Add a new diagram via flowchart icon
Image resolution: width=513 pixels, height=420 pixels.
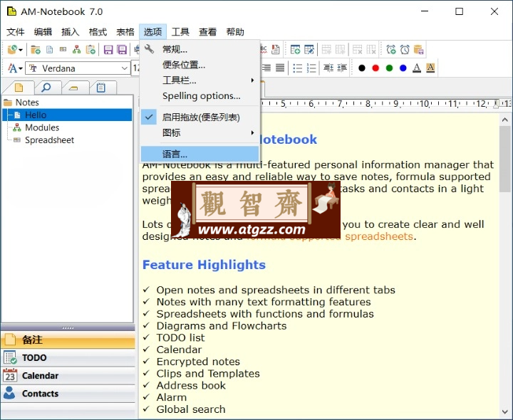(76, 50)
